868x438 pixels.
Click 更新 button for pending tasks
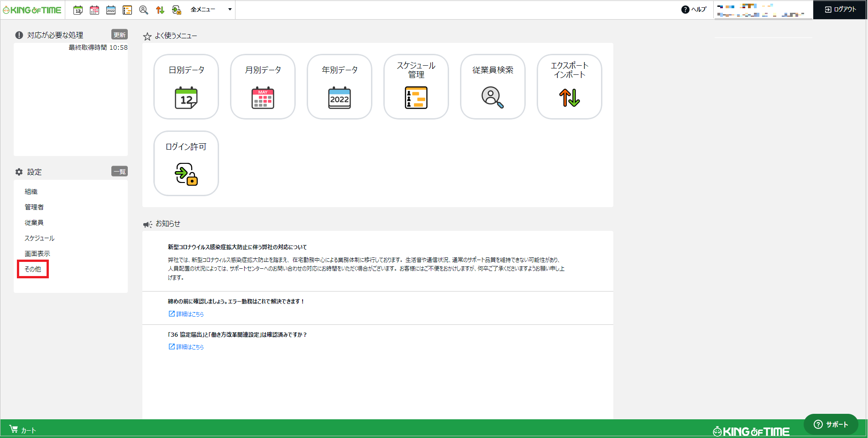pyautogui.click(x=120, y=35)
